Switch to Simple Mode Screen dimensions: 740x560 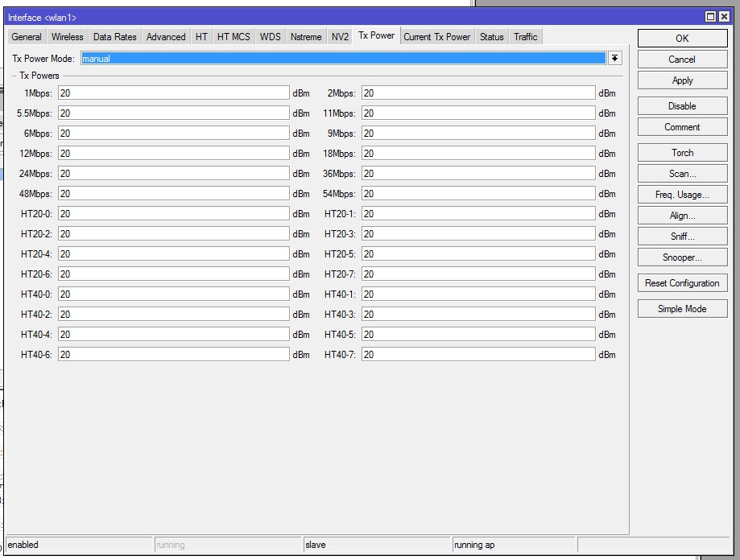coord(682,309)
